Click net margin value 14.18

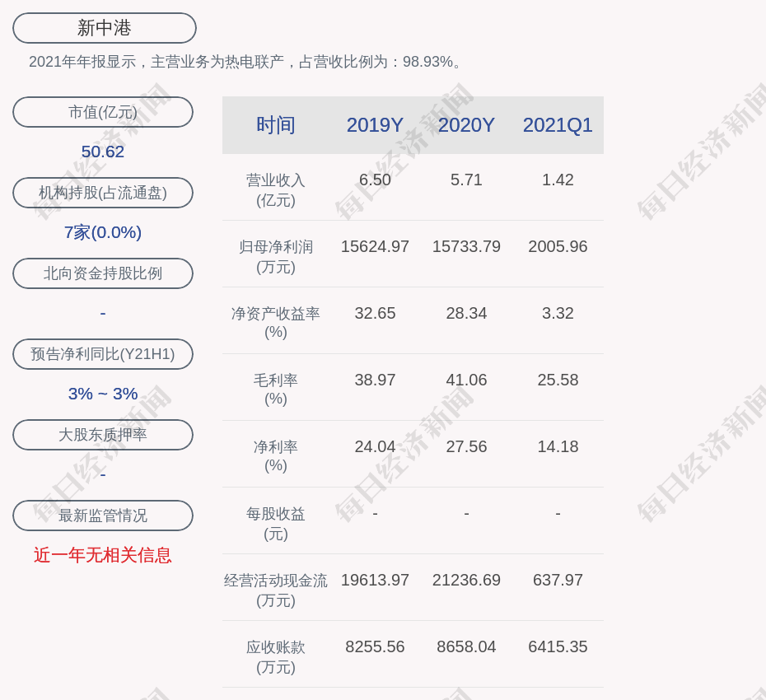[x=558, y=446]
